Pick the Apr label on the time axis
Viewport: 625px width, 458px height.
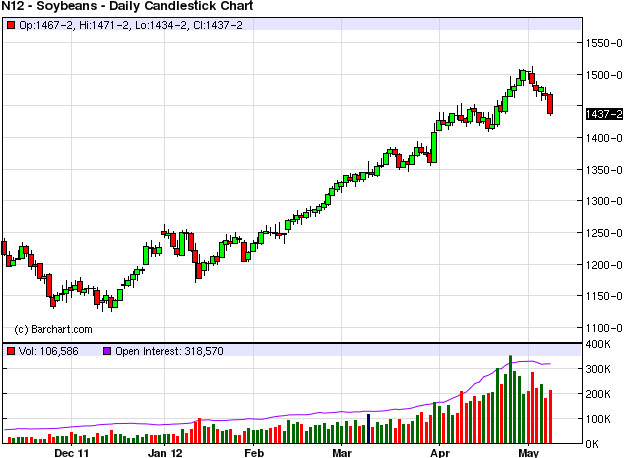(x=439, y=453)
